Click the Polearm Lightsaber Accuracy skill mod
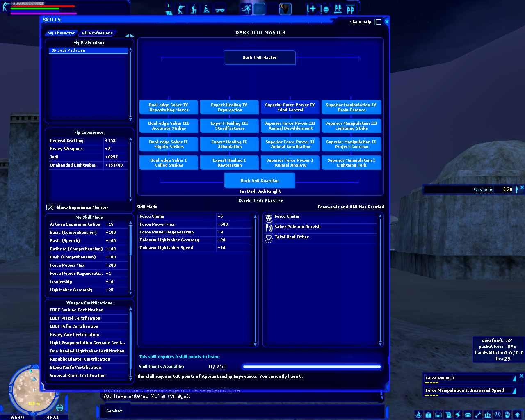The image size is (525, 420). click(x=195, y=240)
